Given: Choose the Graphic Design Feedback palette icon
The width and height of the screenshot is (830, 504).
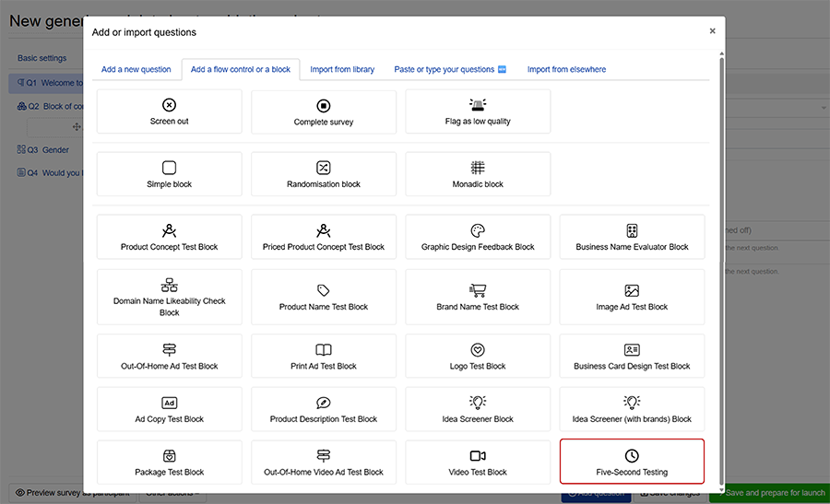Looking at the screenshot, I should [x=478, y=230].
